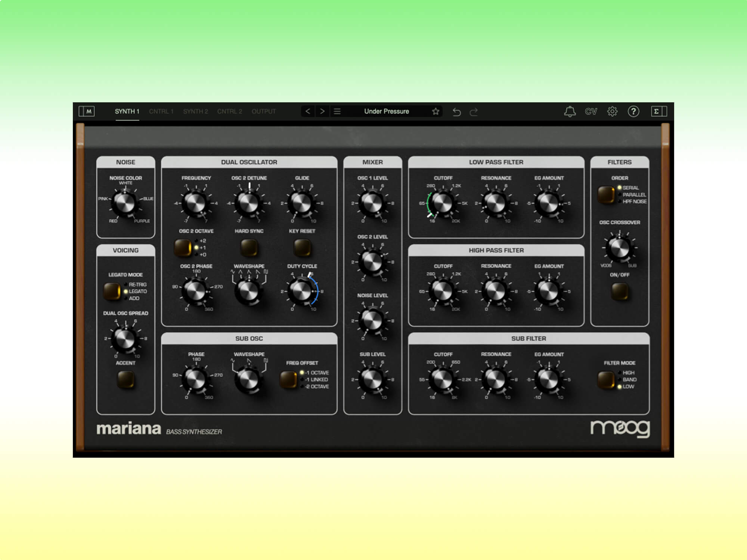Click the redo arrow icon
The width and height of the screenshot is (747, 560).
pos(474,112)
